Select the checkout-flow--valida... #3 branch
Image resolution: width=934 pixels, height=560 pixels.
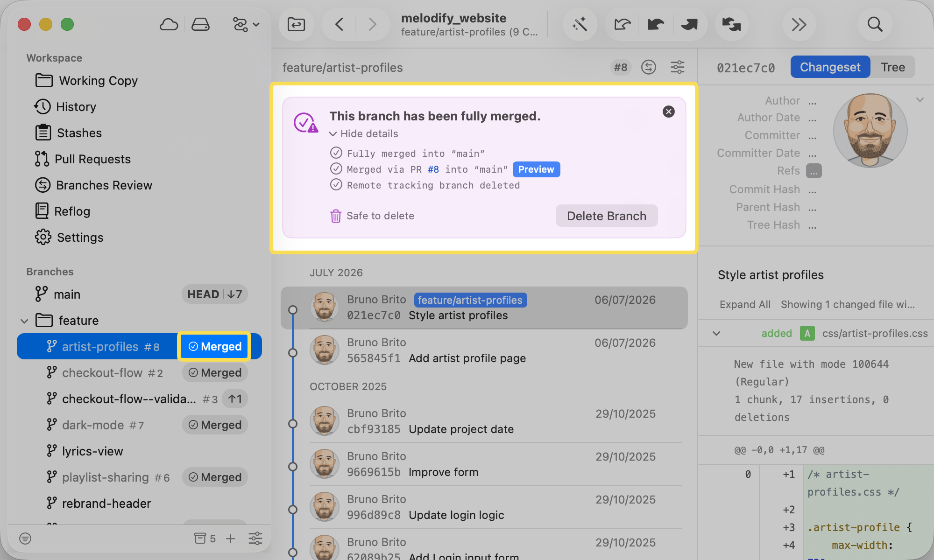[x=139, y=399]
